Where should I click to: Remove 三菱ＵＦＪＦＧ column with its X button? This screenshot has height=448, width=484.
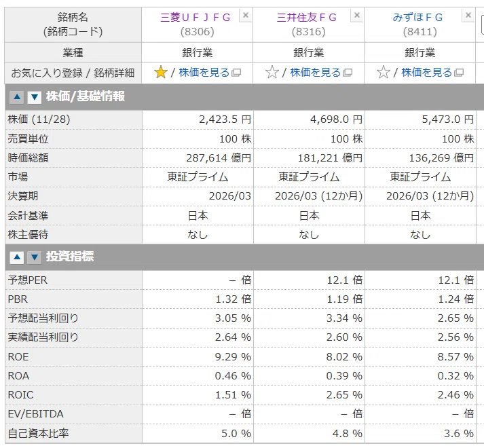[x=246, y=16]
